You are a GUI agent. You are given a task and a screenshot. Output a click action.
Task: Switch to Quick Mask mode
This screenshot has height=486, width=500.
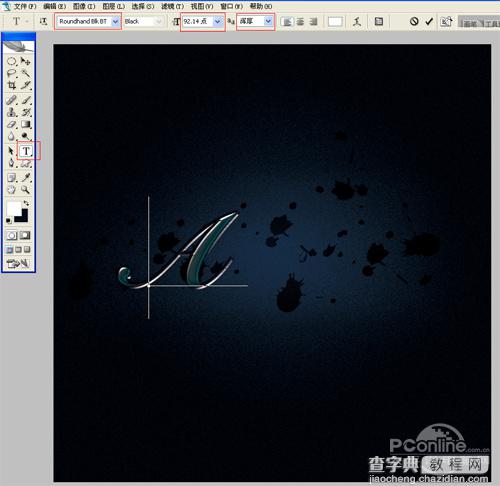coord(25,236)
